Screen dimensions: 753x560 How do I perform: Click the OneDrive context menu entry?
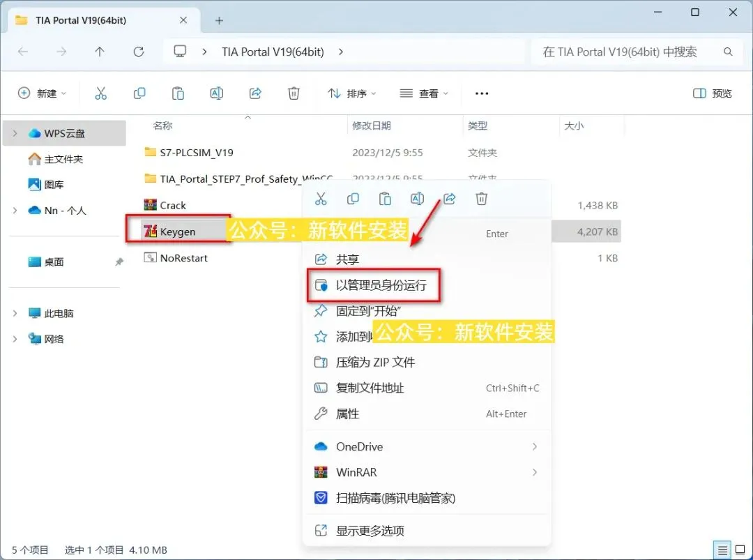(427, 446)
